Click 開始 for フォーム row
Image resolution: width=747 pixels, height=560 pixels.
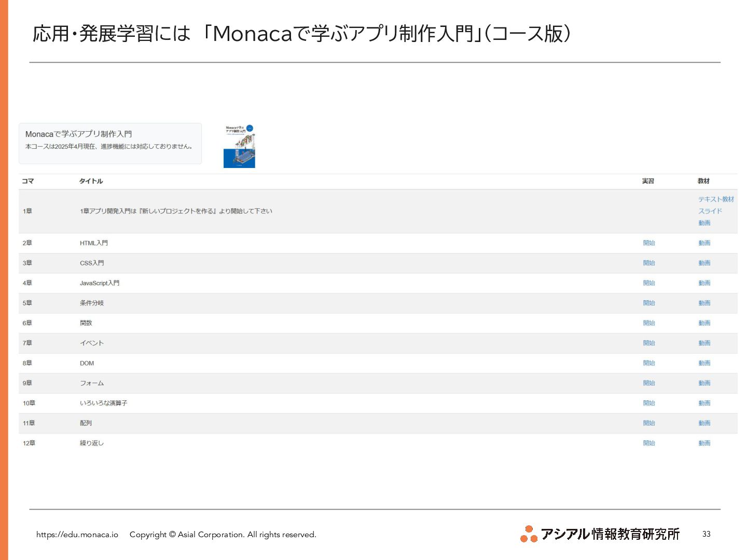tap(649, 383)
